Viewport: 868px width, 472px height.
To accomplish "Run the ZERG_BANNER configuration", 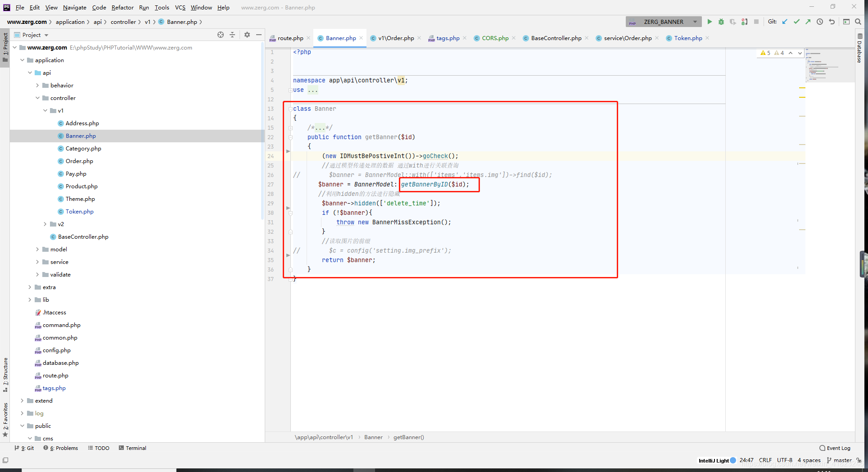I will coord(710,22).
